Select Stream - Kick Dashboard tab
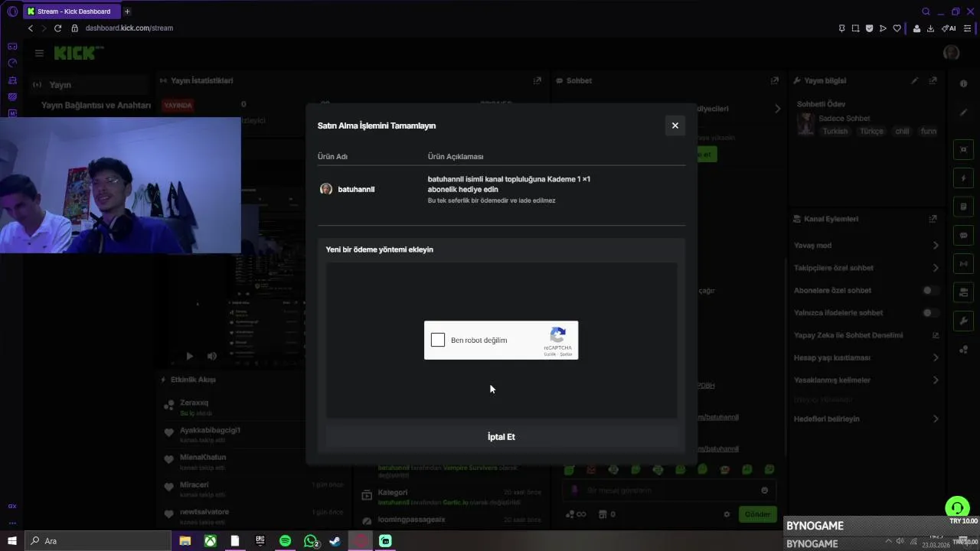Viewport: 980px width, 551px height. [x=71, y=11]
